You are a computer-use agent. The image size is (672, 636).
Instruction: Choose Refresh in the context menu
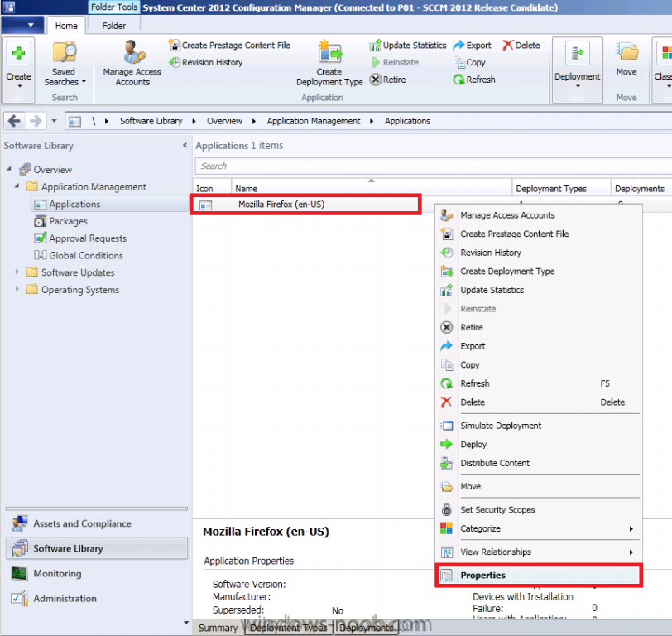539,383
